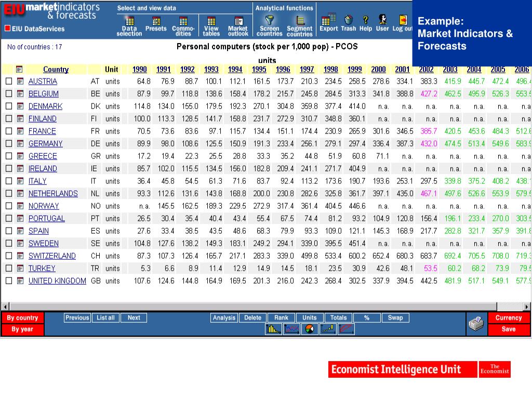Sort by the Country column header
532x399 pixels.
[56, 69]
